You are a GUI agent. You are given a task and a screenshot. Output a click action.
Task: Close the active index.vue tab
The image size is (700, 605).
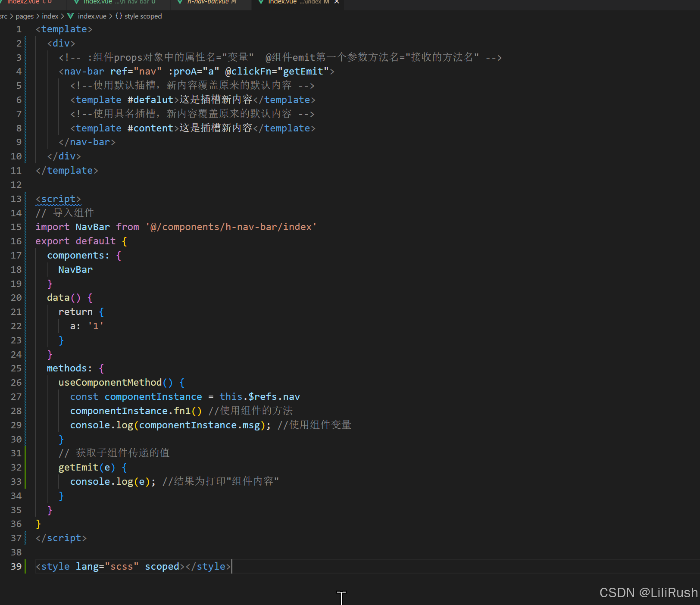tap(337, 2)
